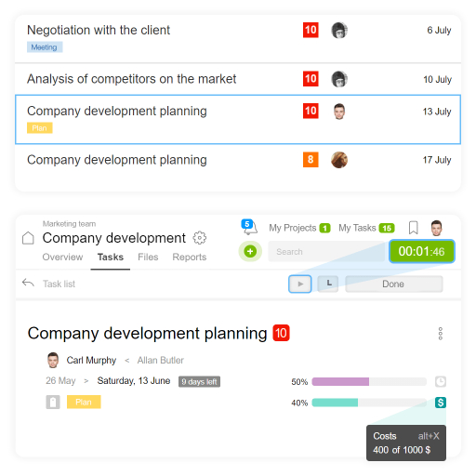Open My Tasks link
This screenshot has width=476, height=476.
coord(366,228)
